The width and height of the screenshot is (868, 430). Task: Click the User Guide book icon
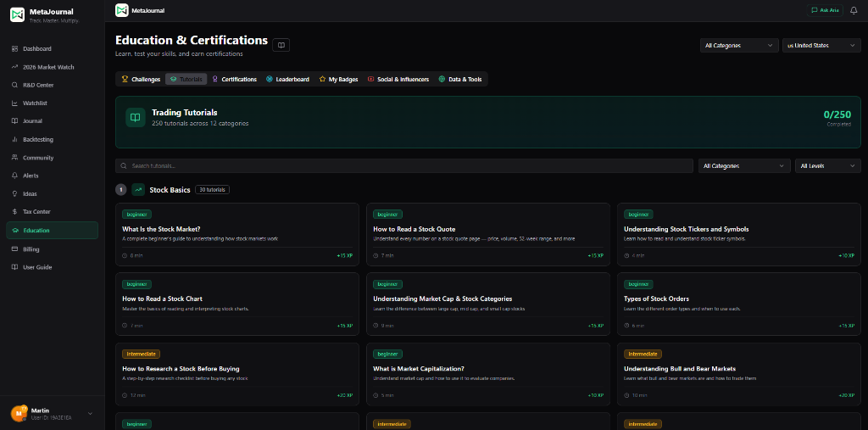[15, 267]
